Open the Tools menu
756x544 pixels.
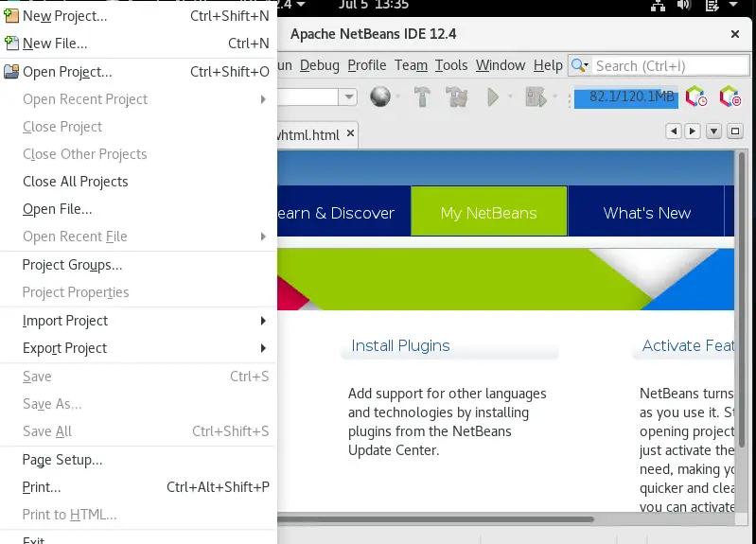(x=451, y=65)
